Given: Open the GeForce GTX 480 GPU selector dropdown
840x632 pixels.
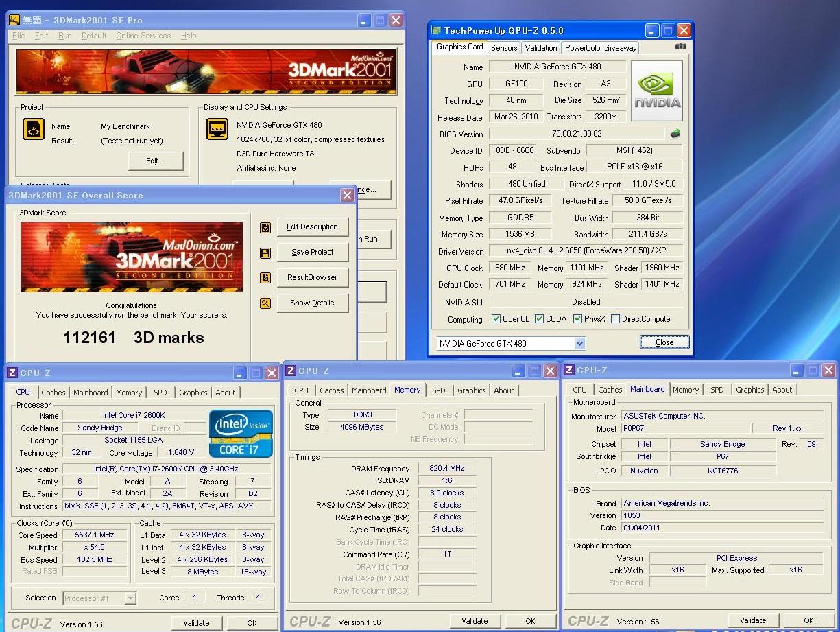Looking at the screenshot, I should 580,343.
